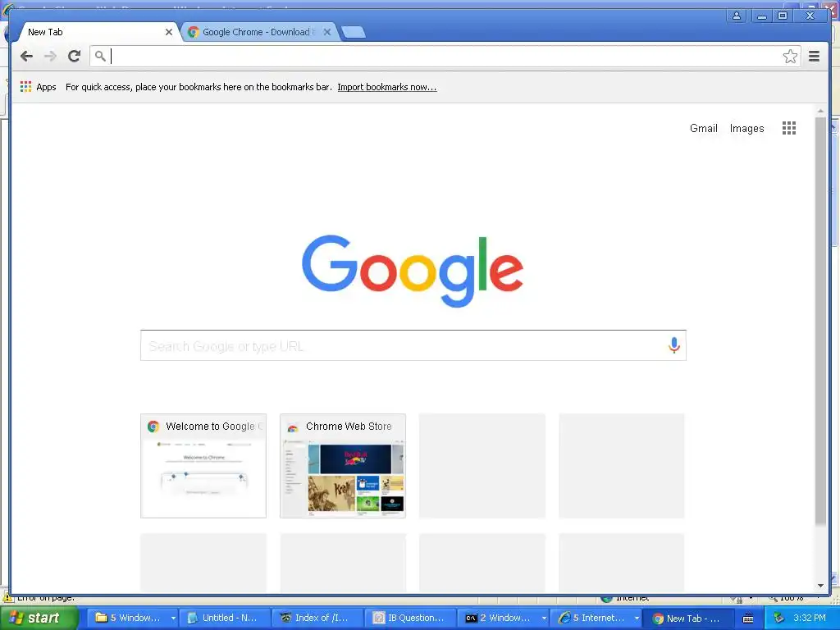Click the search magnifier in the omnibox
Screen dimensions: 840x630
99,56
